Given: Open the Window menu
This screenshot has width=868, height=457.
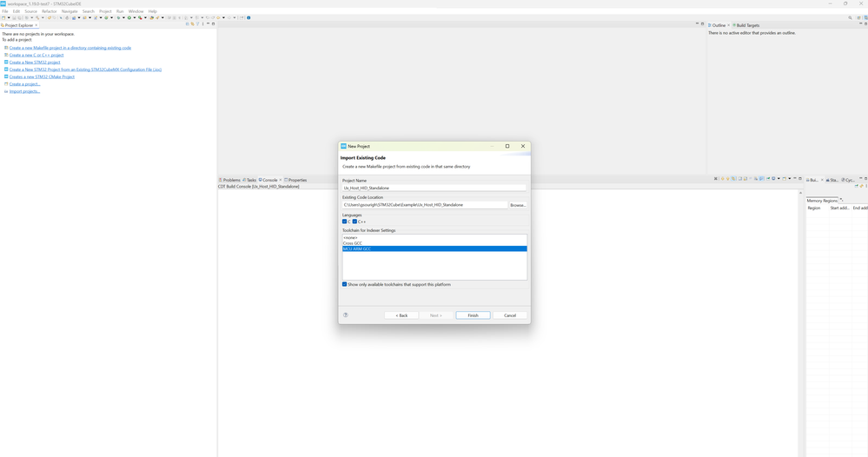Looking at the screenshot, I should tap(136, 11).
